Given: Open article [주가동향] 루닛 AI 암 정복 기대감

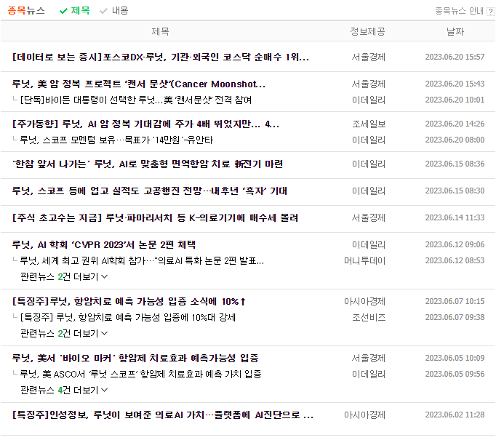Looking at the screenshot, I should [145, 124].
